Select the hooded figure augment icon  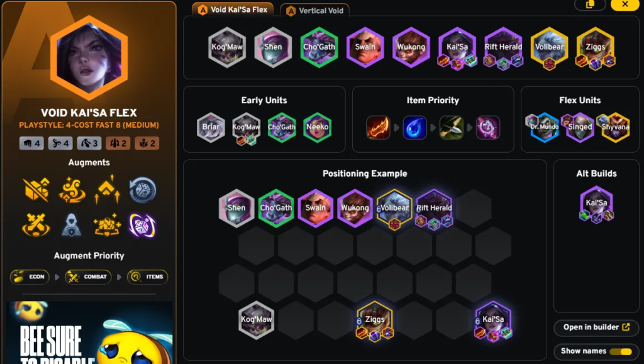point(72,225)
